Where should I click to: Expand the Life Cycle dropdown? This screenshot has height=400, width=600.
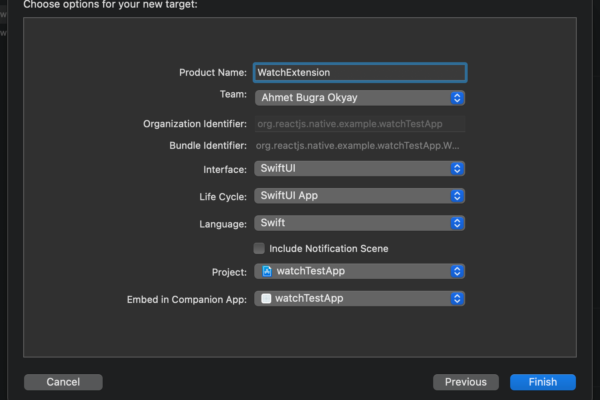(x=350, y=196)
